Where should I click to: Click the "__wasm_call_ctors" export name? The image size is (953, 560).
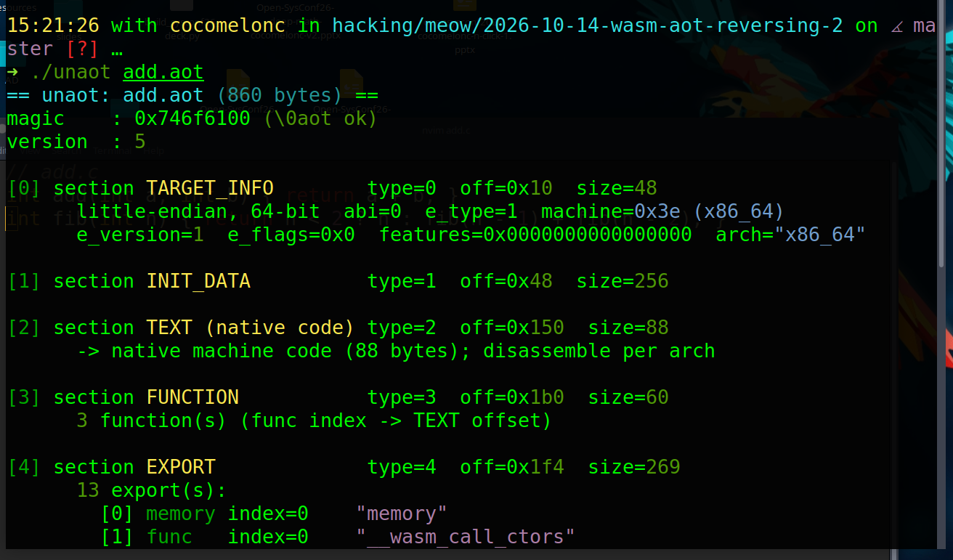(x=466, y=537)
